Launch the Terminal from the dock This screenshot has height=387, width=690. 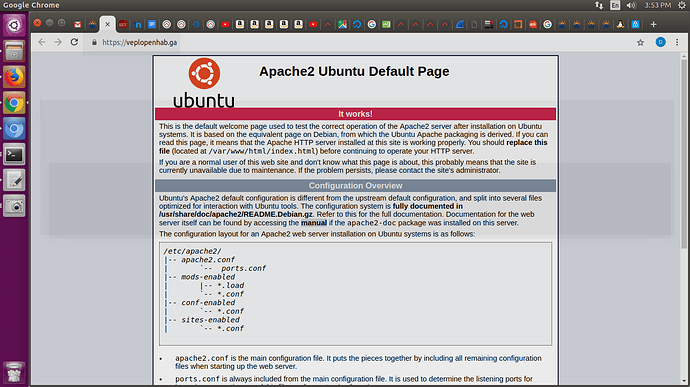tap(14, 155)
